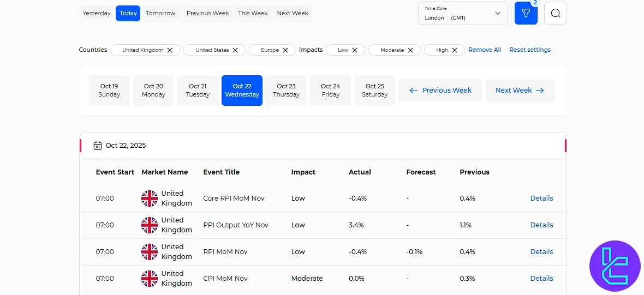Select the This Week tab
644x295 pixels.
click(253, 13)
